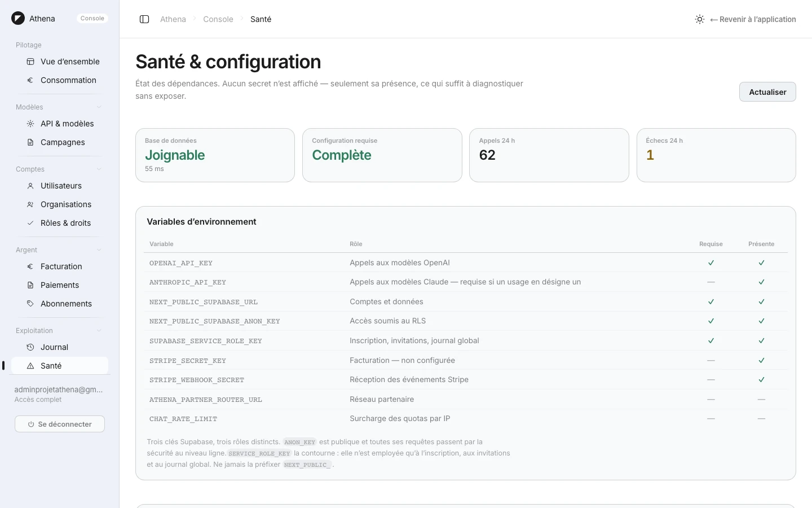Click the Appels 24 h value 62
This screenshot has width=812, height=508.
click(487, 155)
